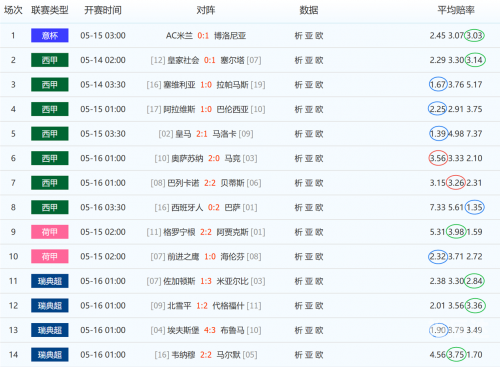Click the 对阵 column header

pos(206,10)
